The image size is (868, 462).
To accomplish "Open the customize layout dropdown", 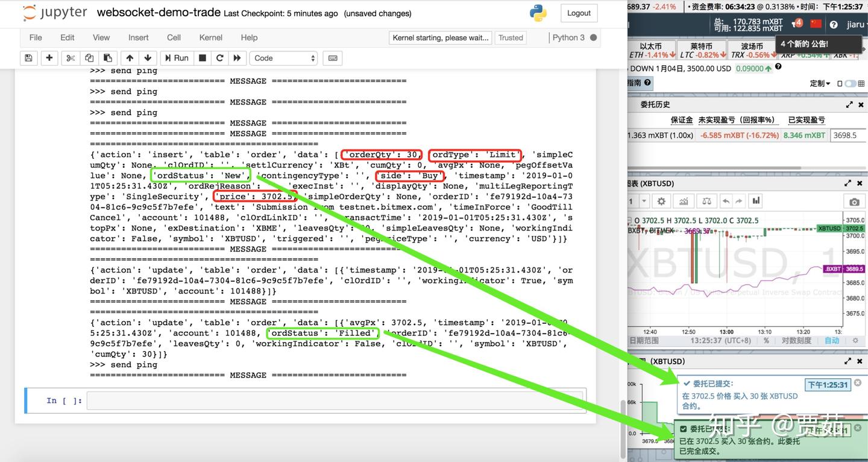I will click(x=820, y=84).
